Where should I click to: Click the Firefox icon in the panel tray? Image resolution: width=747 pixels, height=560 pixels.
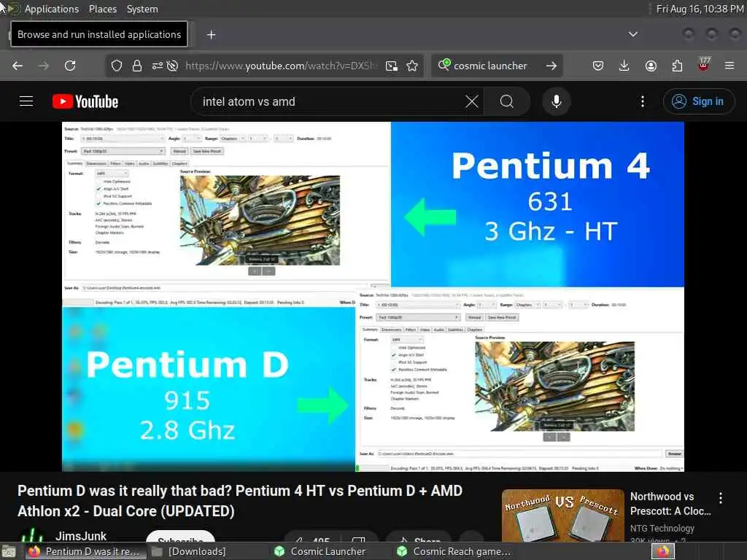pos(662,551)
